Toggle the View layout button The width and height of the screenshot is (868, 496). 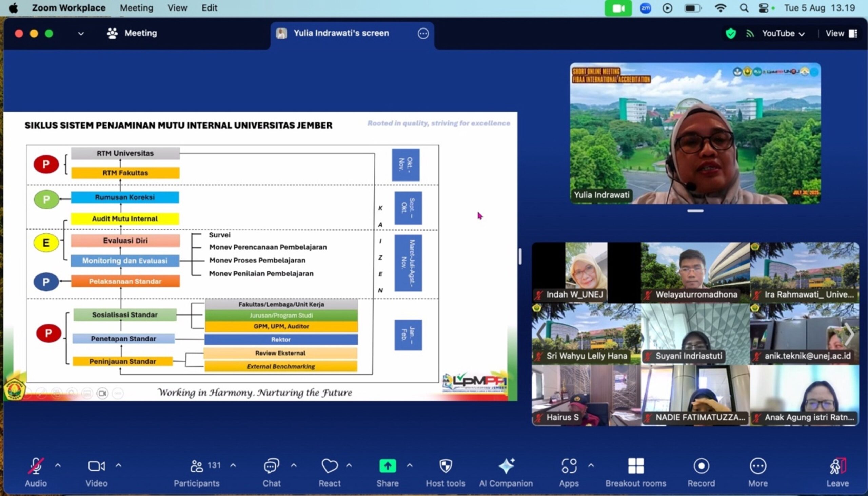(841, 33)
